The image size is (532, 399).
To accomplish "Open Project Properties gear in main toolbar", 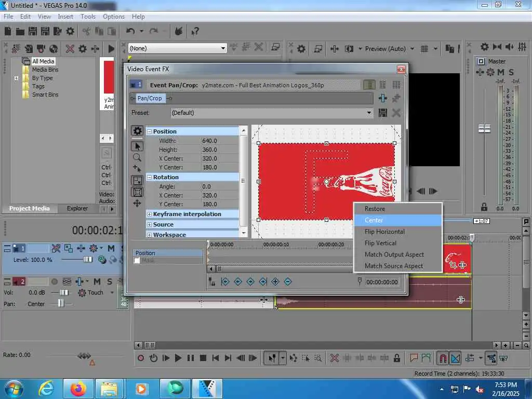I will [70, 32].
